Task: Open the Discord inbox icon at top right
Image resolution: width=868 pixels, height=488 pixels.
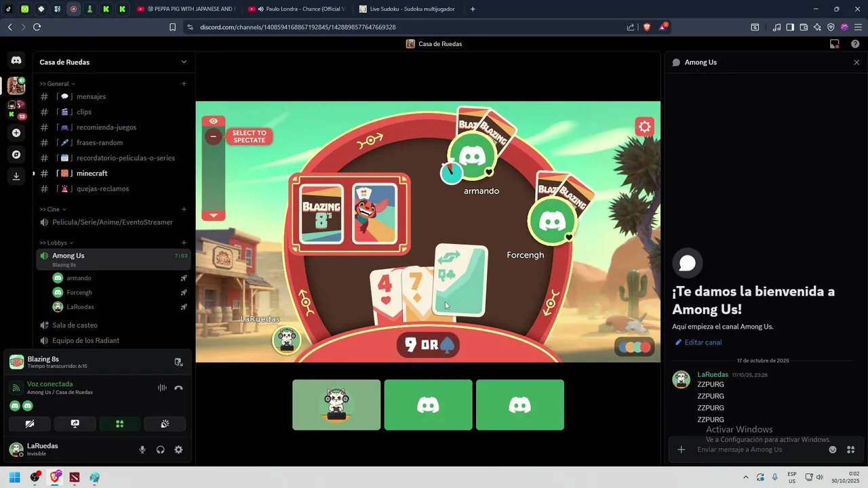Action: point(835,44)
